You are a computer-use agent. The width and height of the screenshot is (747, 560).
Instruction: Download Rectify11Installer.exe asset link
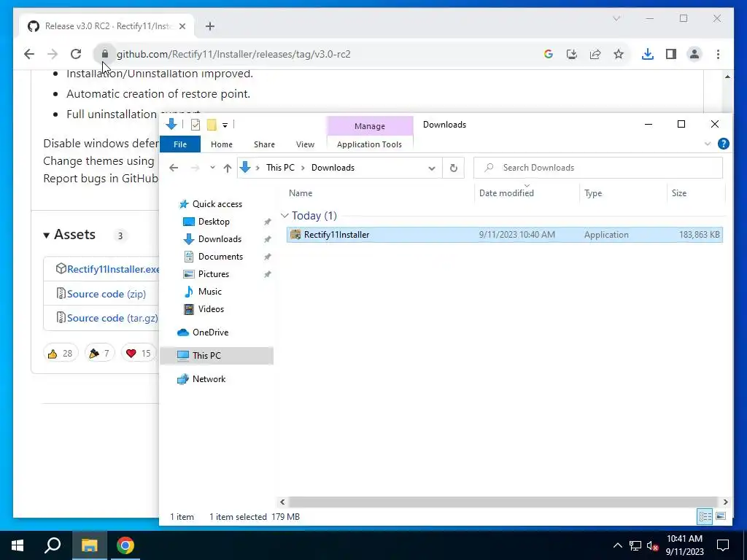[113, 269]
